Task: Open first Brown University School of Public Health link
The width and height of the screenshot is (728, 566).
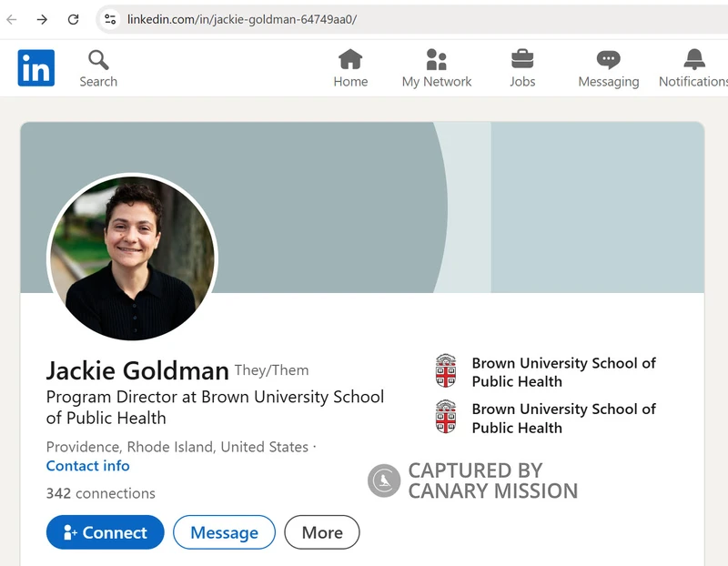Action: tap(563, 372)
